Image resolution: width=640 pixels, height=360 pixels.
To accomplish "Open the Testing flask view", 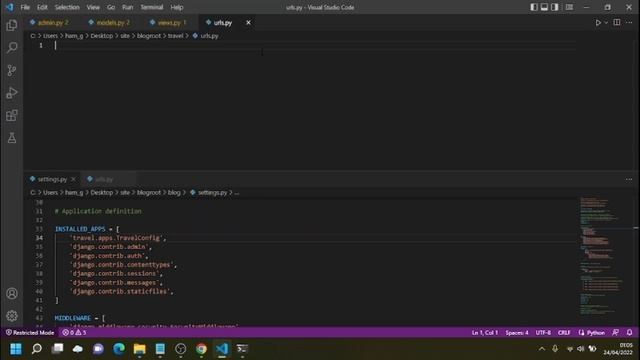I will click(12, 138).
